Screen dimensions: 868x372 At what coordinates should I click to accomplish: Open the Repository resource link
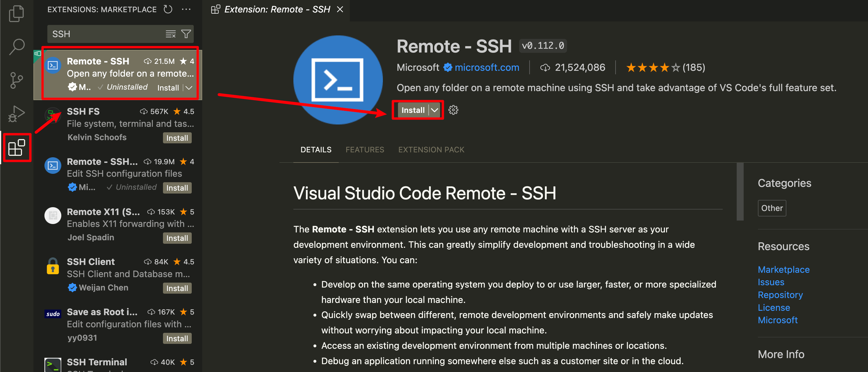780,295
